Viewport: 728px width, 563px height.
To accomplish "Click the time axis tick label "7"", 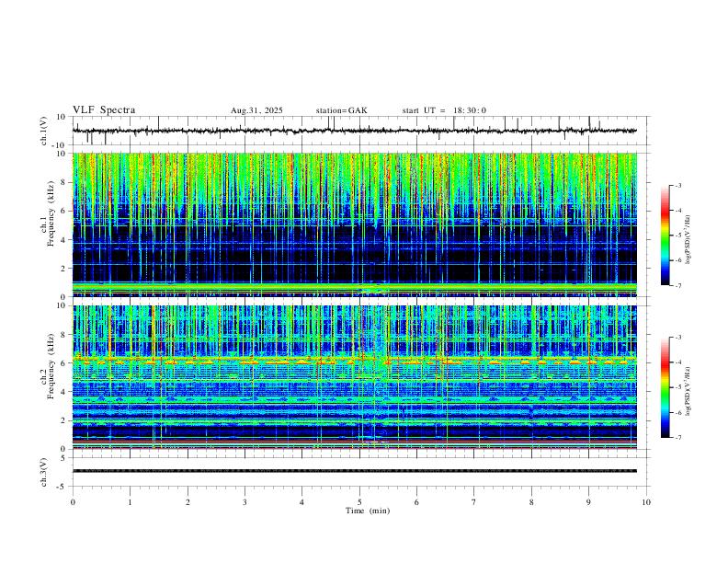I will 474,502.
